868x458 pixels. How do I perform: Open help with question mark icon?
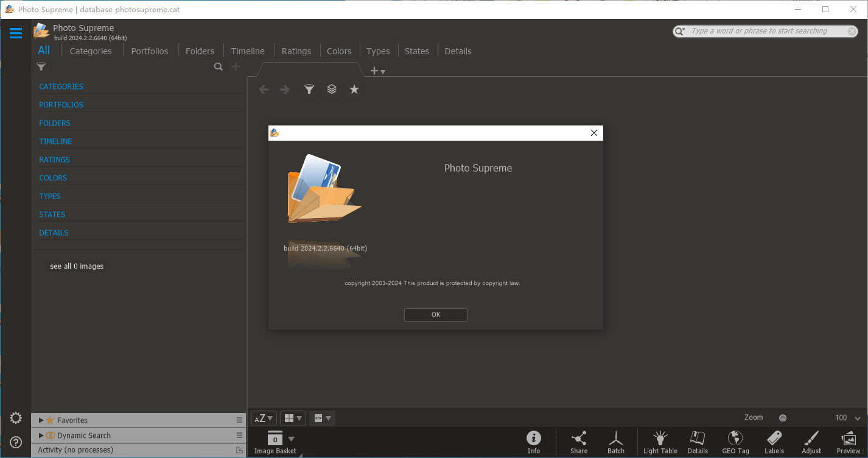(16, 442)
